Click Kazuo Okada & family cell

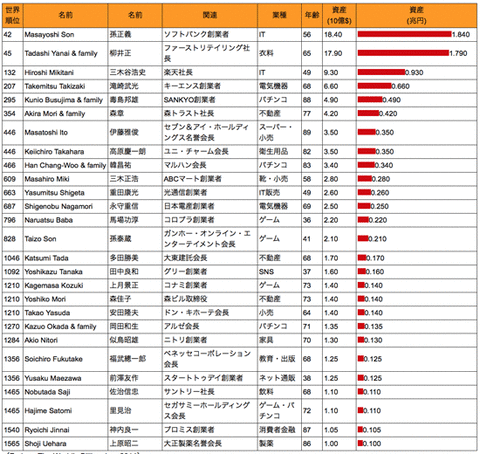coord(65,326)
